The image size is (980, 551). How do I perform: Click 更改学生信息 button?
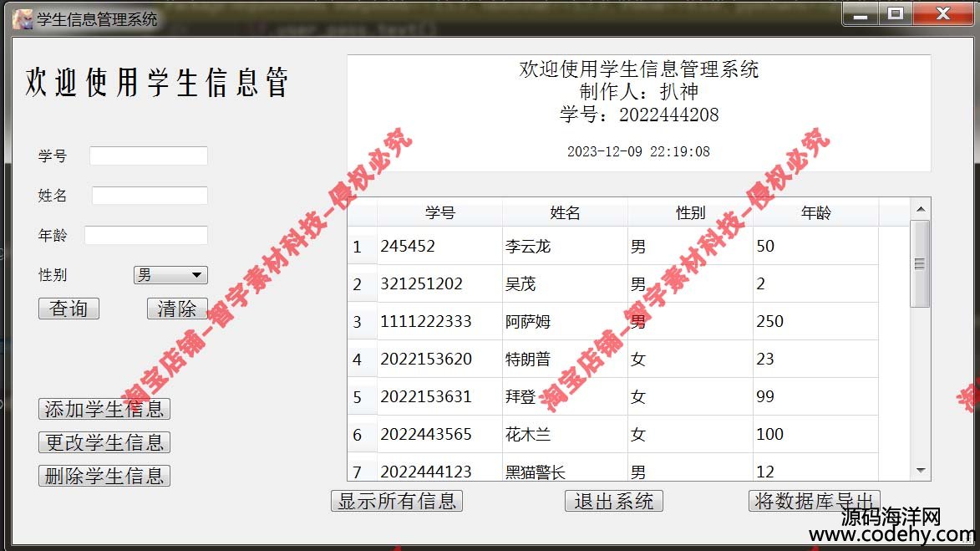[x=104, y=442]
